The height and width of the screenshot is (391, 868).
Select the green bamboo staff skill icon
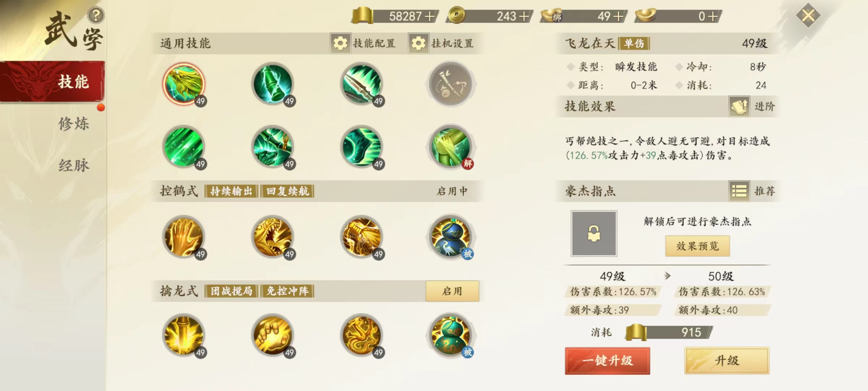tap(273, 84)
